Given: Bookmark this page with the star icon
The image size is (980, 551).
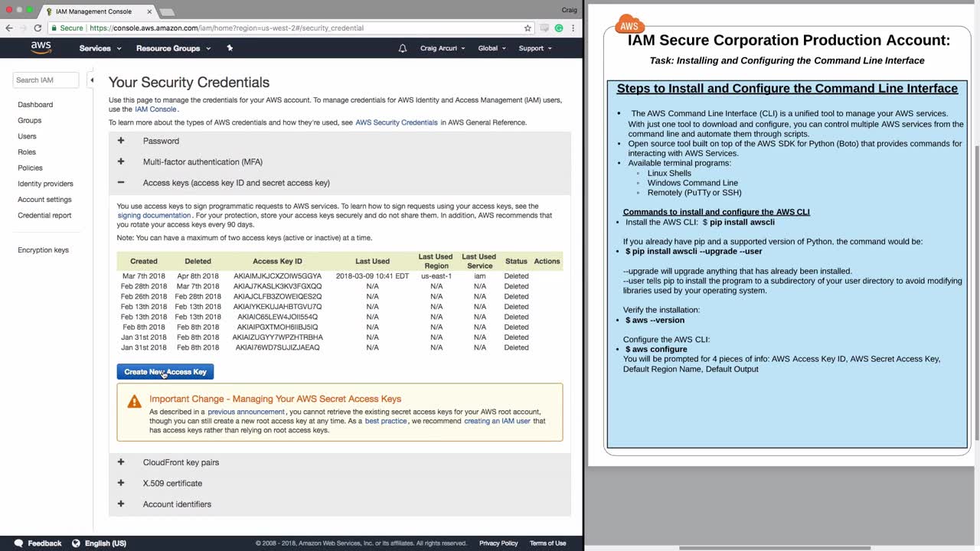Looking at the screenshot, I should tap(528, 28).
